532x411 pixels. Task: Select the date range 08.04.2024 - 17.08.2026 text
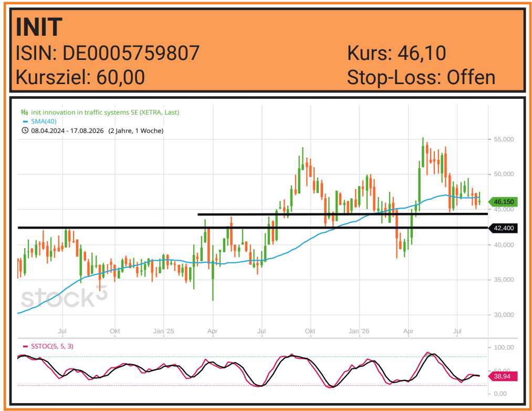68,131
